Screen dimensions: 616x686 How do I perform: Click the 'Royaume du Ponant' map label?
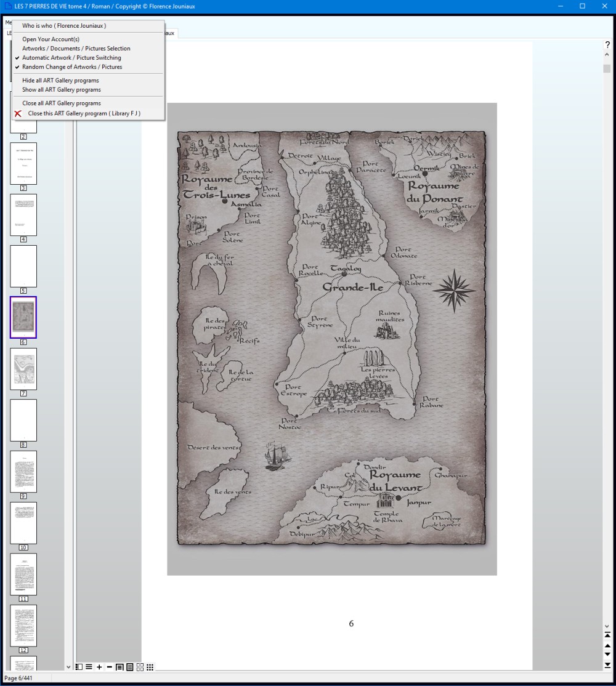tap(434, 192)
